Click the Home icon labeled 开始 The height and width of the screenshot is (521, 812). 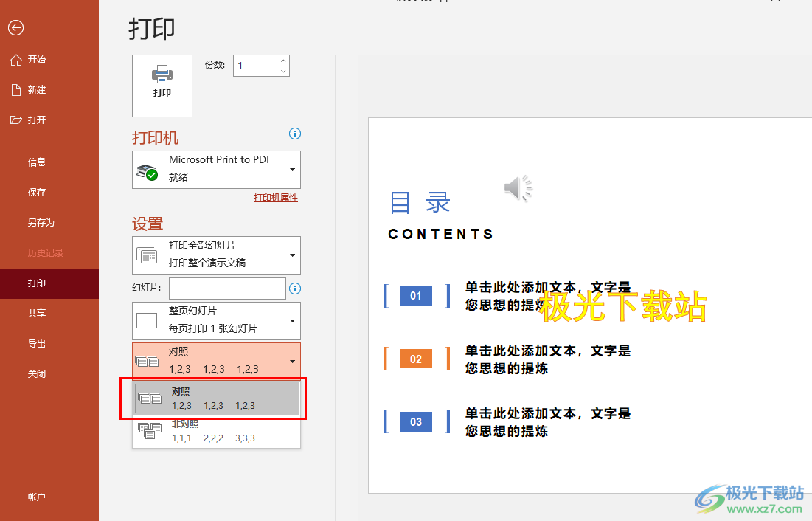(16, 60)
